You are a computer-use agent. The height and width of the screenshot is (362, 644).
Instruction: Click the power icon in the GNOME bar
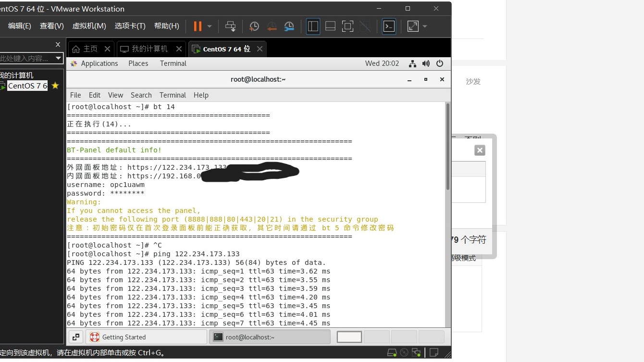point(439,63)
